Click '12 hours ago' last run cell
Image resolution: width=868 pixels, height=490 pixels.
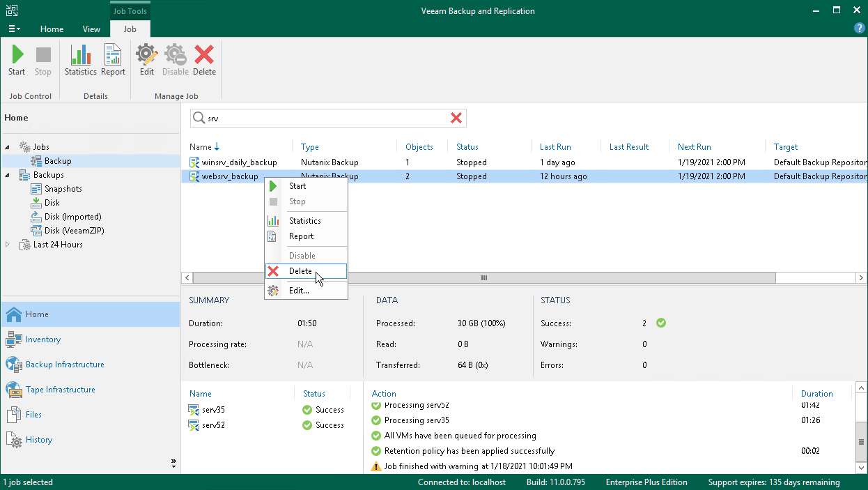[564, 176]
